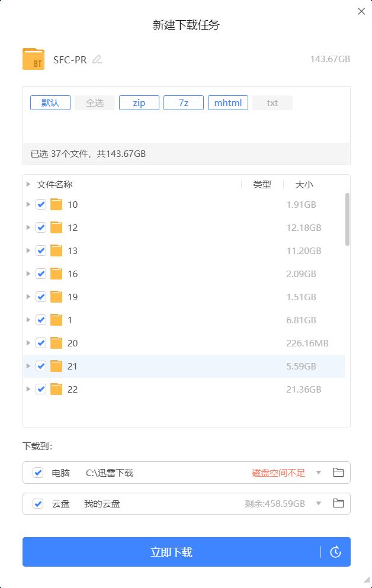This screenshot has height=588, width=372.
Task: Expand folder 10 tree arrow
Action: click(x=28, y=204)
